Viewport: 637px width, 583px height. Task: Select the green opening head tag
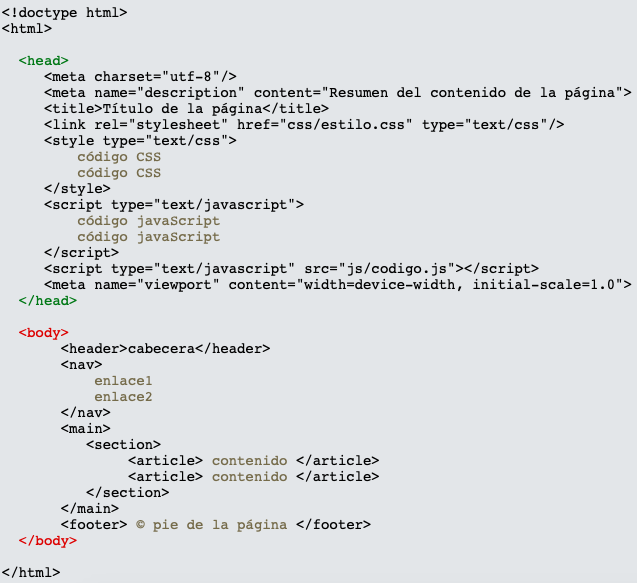coord(43,61)
